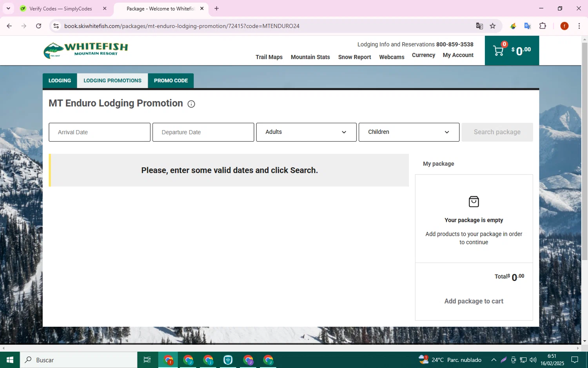Click the Google Translate extension icon
The image size is (588, 368).
tap(528, 26)
